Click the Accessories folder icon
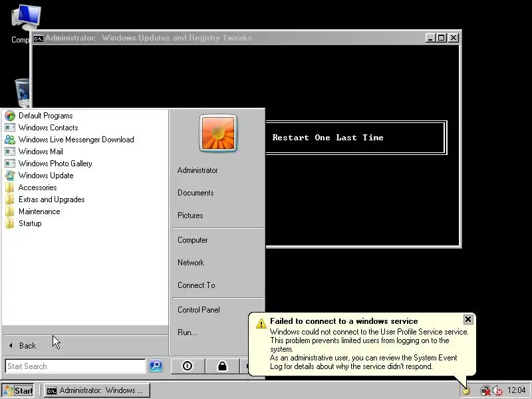This screenshot has width=532, height=399. [10, 188]
